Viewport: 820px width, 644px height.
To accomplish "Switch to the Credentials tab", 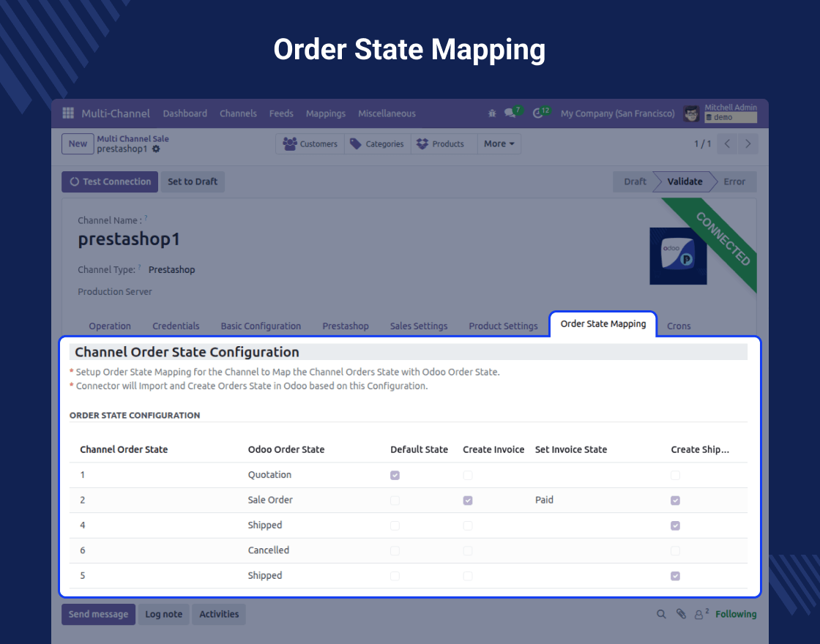I will pos(176,326).
